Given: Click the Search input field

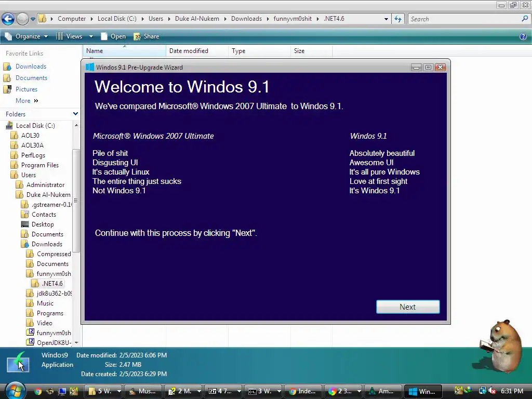Looking at the screenshot, I should (x=464, y=19).
